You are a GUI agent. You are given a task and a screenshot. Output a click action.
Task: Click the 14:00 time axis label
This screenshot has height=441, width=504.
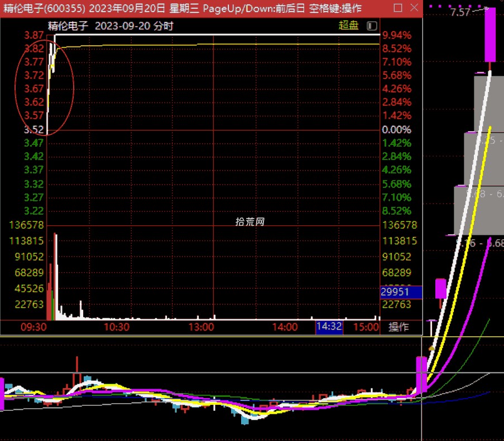(x=285, y=327)
